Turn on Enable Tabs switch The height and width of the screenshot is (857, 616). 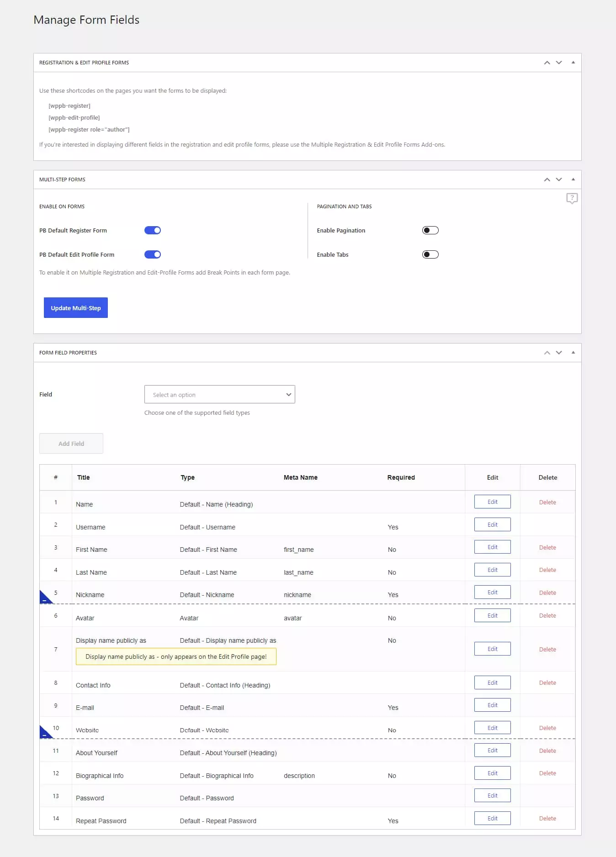pyautogui.click(x=430, y=254)
